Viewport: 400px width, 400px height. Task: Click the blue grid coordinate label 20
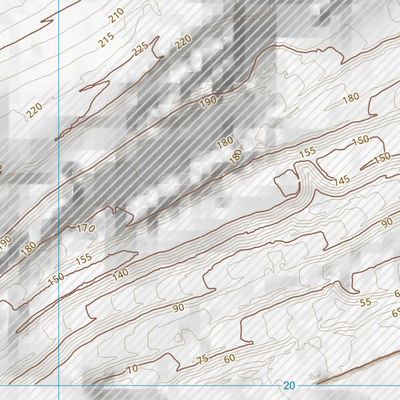(289, 386)
